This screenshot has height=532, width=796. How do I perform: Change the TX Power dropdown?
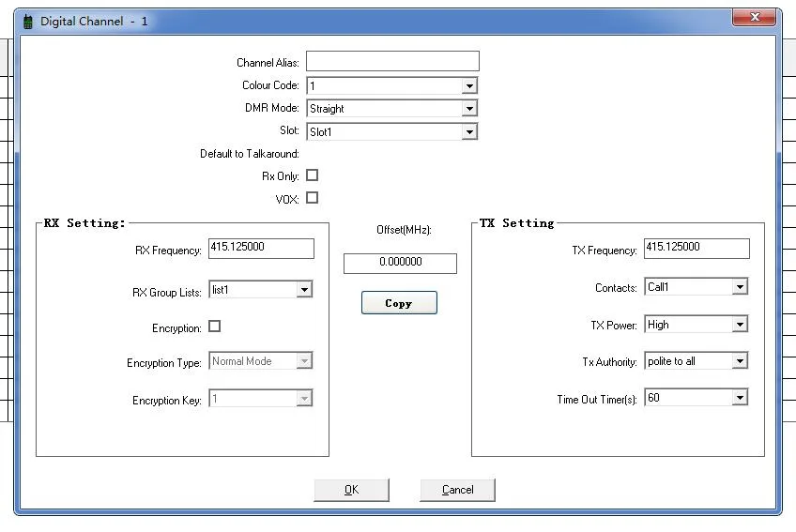click(x=740, y=325)
